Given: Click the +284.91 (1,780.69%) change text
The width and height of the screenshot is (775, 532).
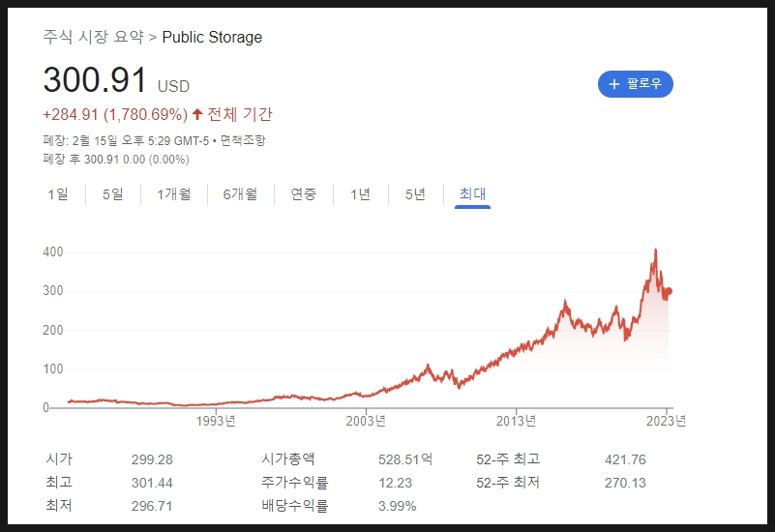Looking at the screenshot, I should 115,114.
